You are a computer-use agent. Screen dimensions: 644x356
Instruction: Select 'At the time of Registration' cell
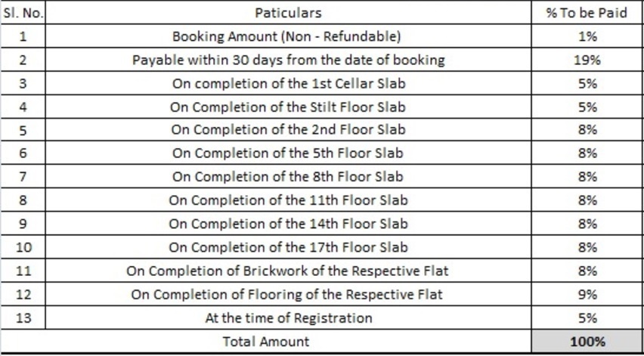288,318
